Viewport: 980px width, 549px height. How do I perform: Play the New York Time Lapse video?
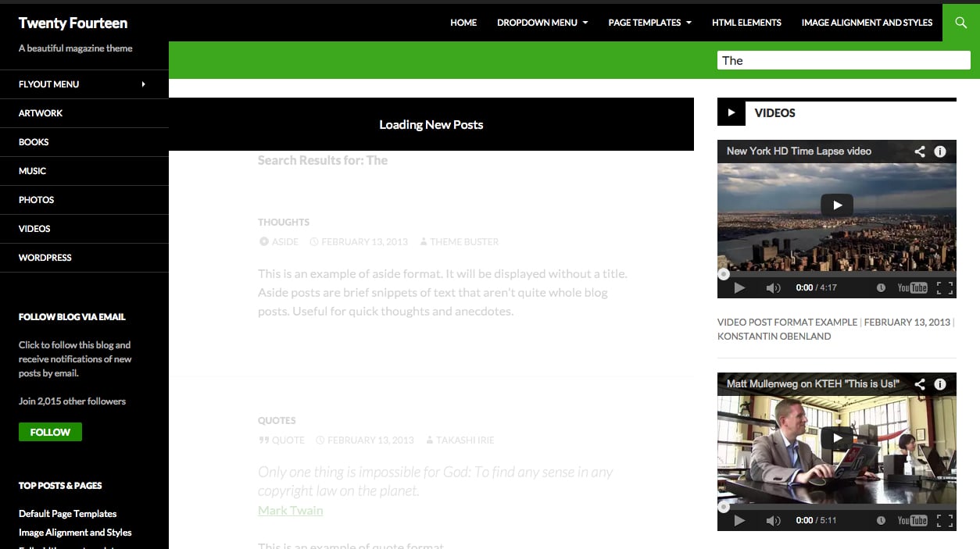coord(837,205)
